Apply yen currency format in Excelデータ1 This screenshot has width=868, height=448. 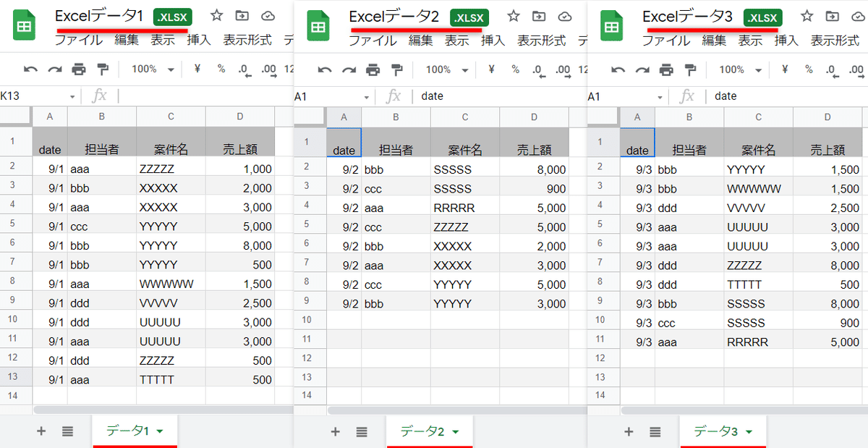[x=197, y=69]
